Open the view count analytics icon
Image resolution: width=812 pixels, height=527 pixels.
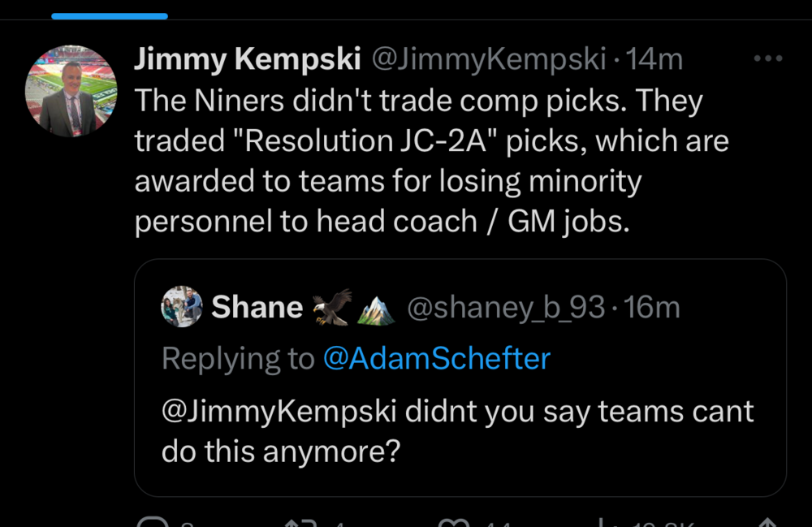tap(603, 523)
